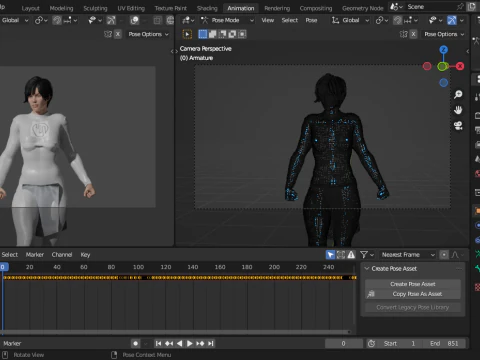Image resolution: width=480 pixels, height=360 pixels.
Task: Switch to the Sculpting workspace tab
Action: (x=95, y=8)
